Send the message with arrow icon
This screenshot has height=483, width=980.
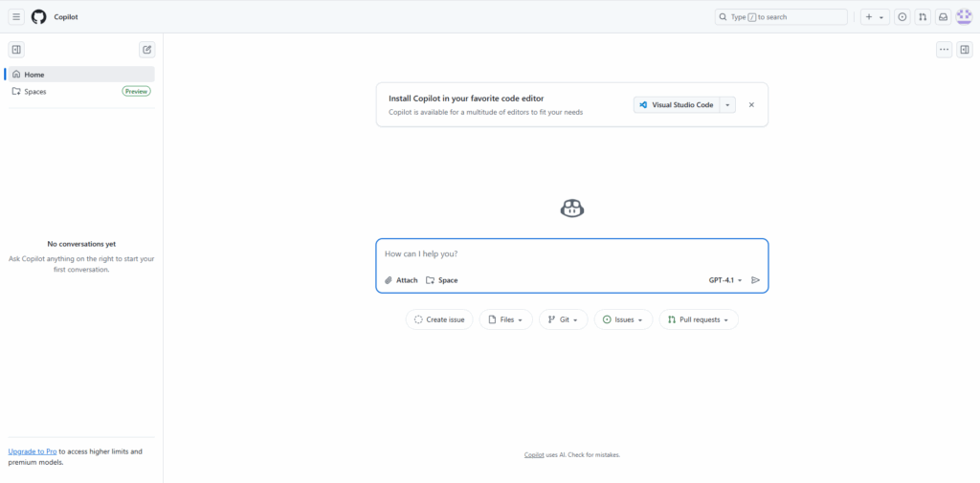(755, 280)
